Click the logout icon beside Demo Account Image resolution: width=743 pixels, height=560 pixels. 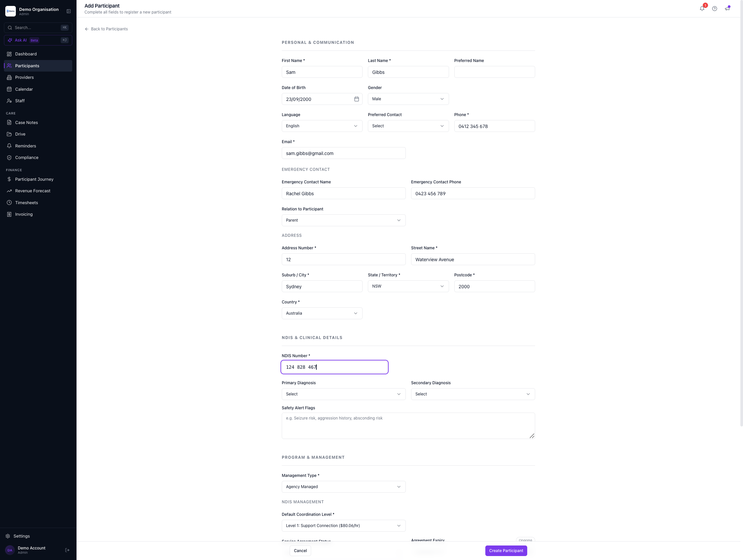pyautogui.click(x=67, y=550)
